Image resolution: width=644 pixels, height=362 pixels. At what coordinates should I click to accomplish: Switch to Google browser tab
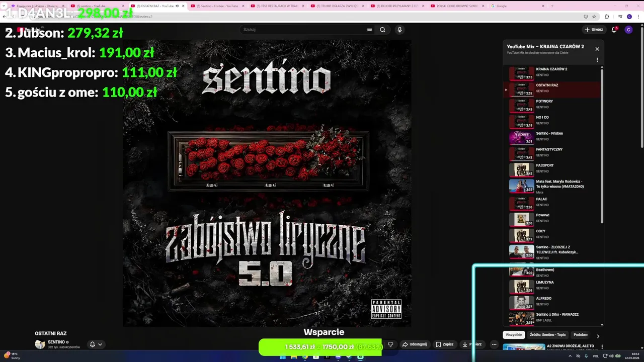pos(517,6)
